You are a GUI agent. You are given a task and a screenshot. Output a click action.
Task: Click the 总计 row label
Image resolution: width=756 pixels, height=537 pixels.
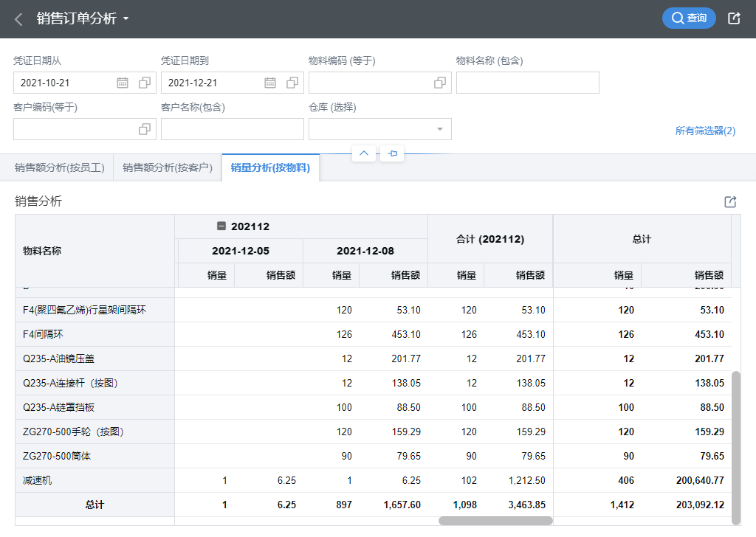95,505
